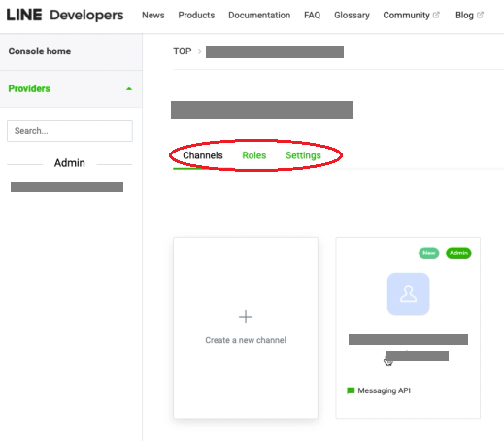The image size is (504, 441).
Task: Open the channel's profile avatar thumbnail
Action: point(408,293)
